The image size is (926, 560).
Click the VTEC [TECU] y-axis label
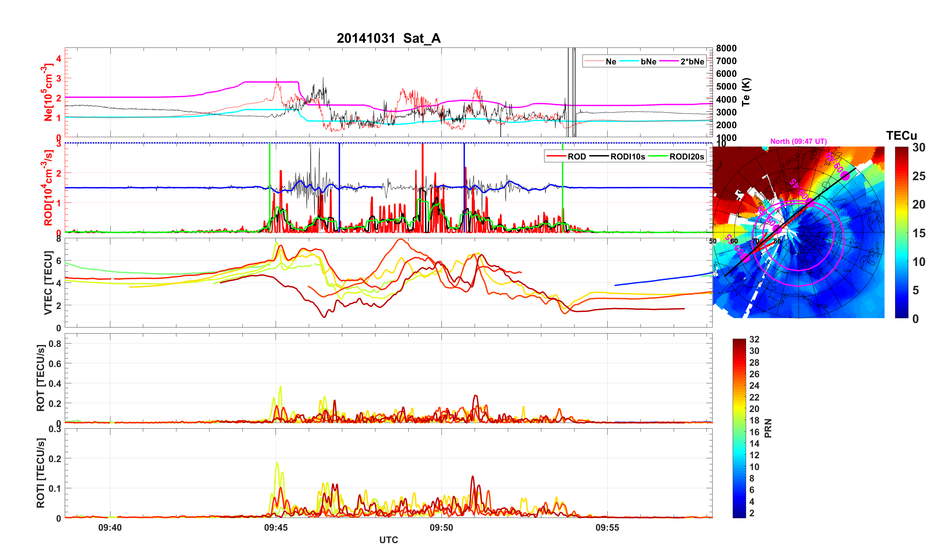coord(48,283)
